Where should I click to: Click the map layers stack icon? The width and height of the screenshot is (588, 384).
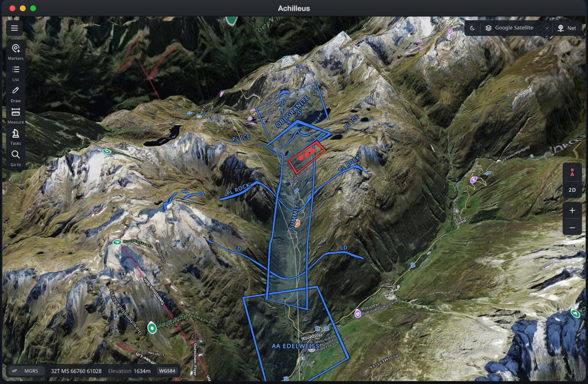click(488, 28)
